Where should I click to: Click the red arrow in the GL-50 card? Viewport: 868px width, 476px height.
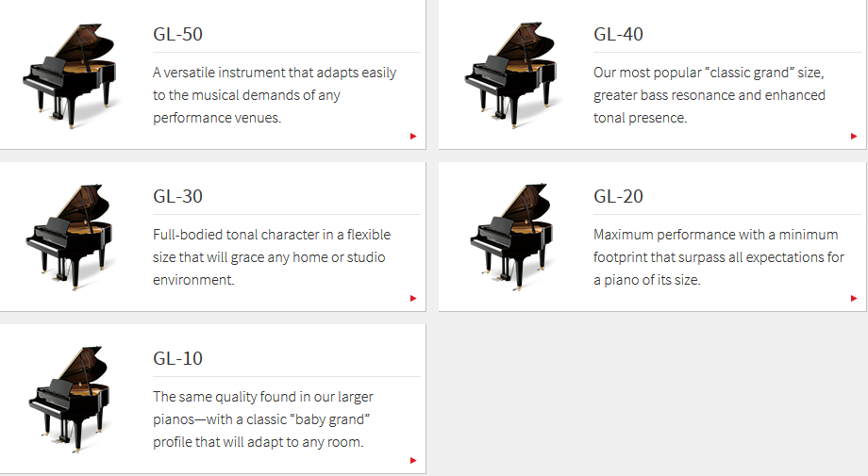pyautogui.click(x=413, y=136)
